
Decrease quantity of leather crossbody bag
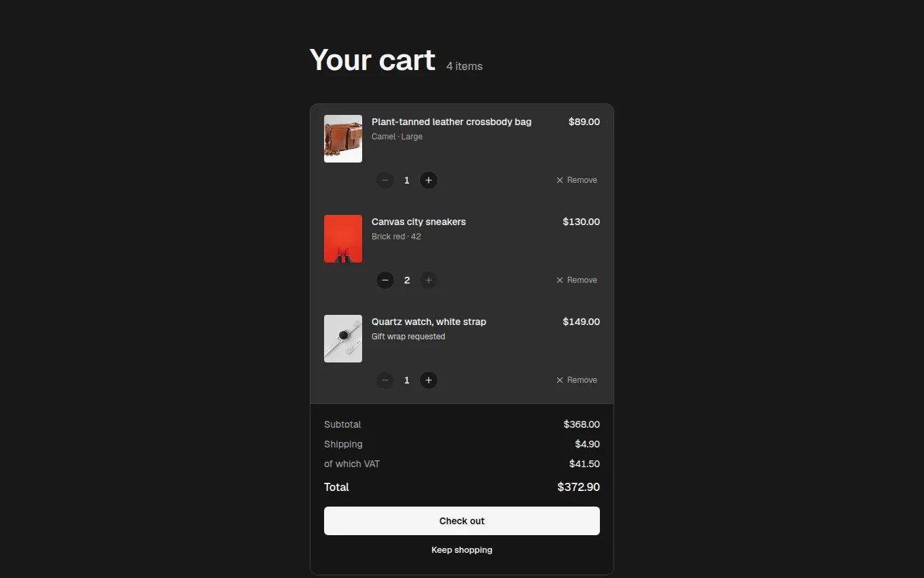tap(385, 180)
